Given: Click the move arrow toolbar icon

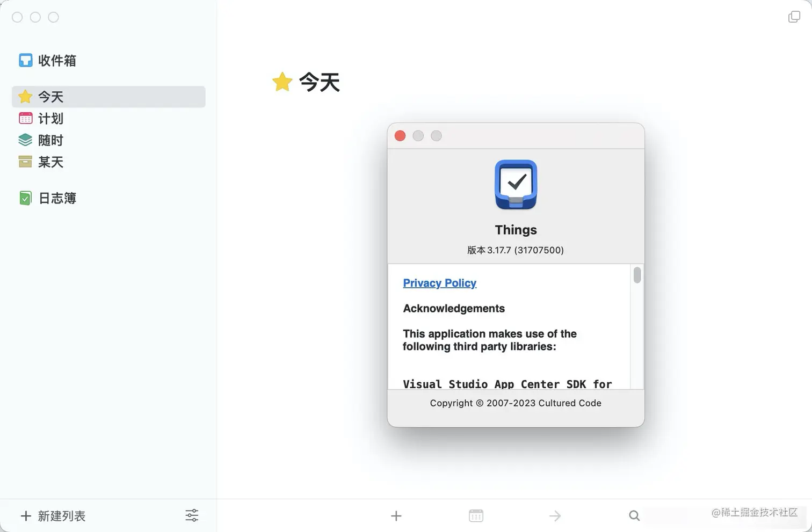Looking at the screenshot, I should (555, 516).
